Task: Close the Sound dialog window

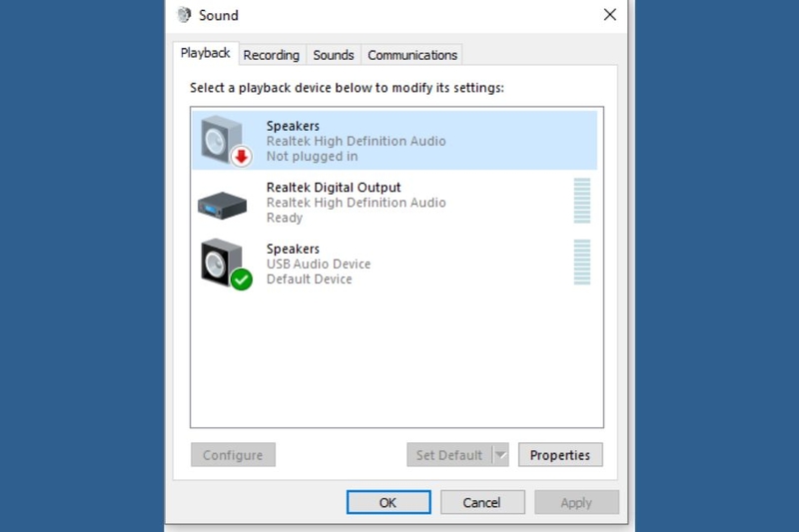Action: pyautogui.click(x=610, y=15)
